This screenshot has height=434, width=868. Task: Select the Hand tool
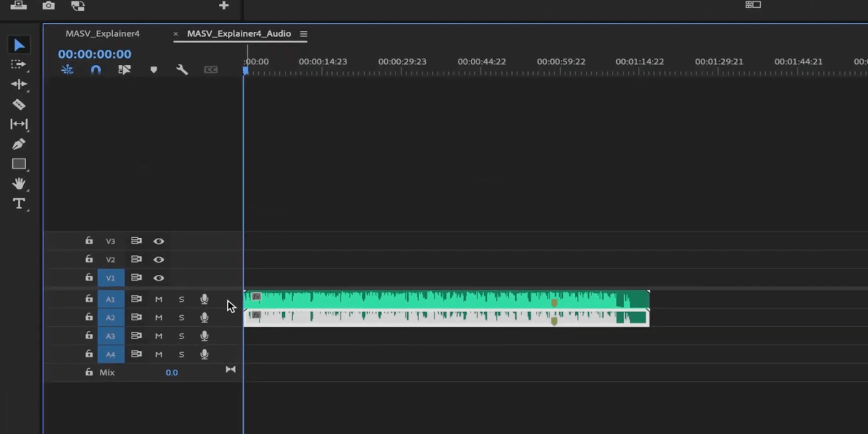click(x=19, y=184)
